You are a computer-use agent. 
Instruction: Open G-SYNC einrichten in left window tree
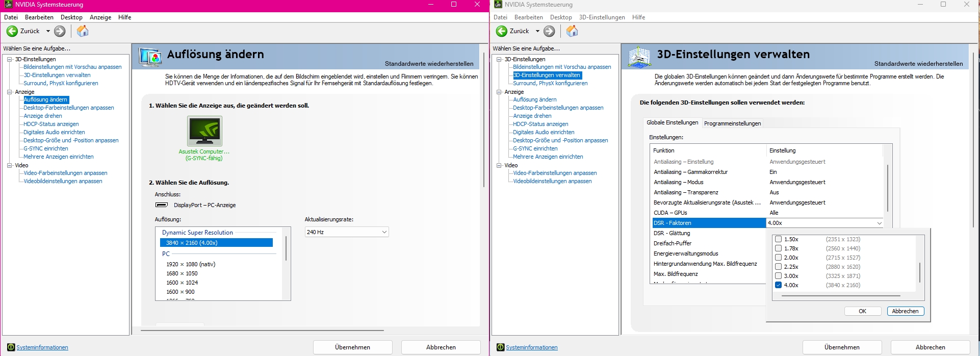(x=46, y=148)
